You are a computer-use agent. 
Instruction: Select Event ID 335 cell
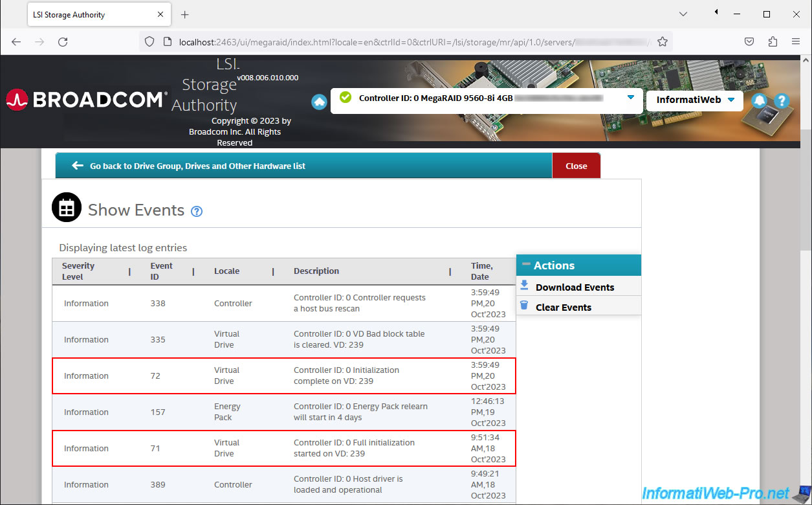point(158,340)
